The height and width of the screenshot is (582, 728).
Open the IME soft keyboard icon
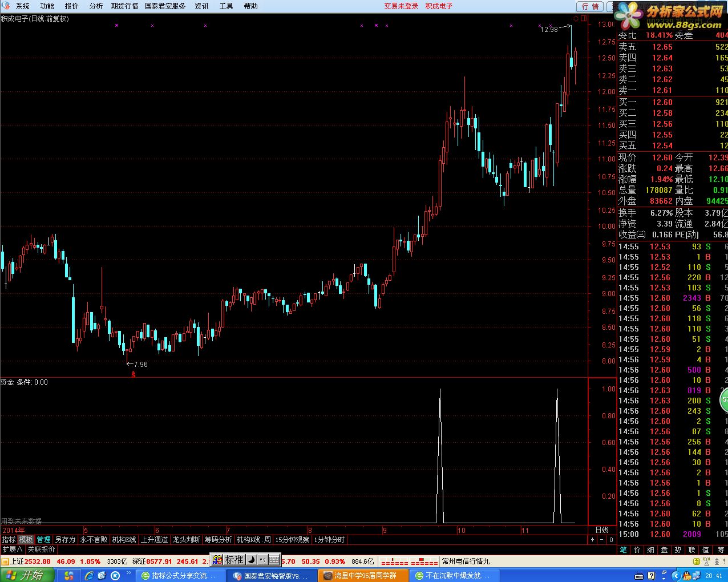(273, 560)
